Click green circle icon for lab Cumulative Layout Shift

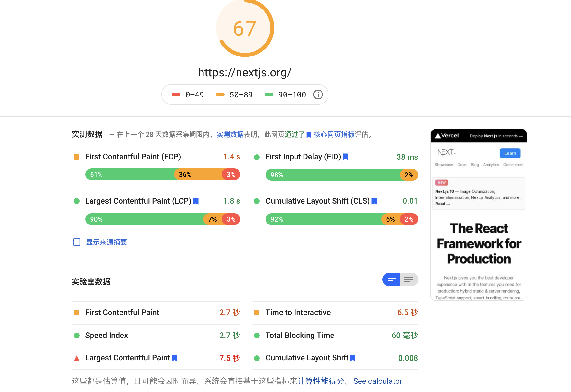tap(257, 358)
